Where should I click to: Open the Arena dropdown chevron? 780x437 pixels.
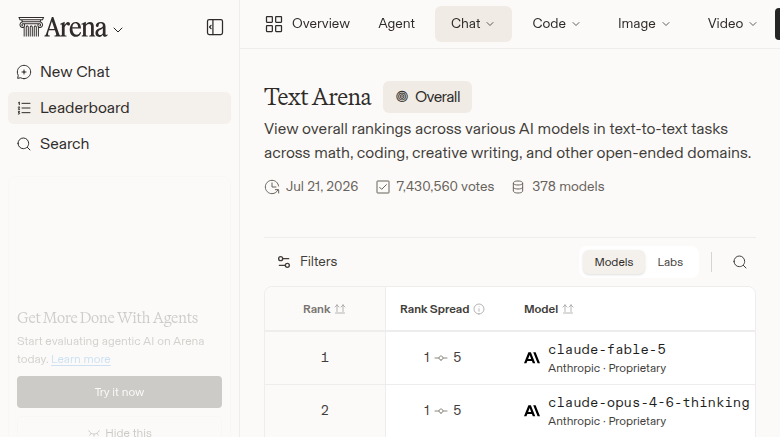[118, 30]
